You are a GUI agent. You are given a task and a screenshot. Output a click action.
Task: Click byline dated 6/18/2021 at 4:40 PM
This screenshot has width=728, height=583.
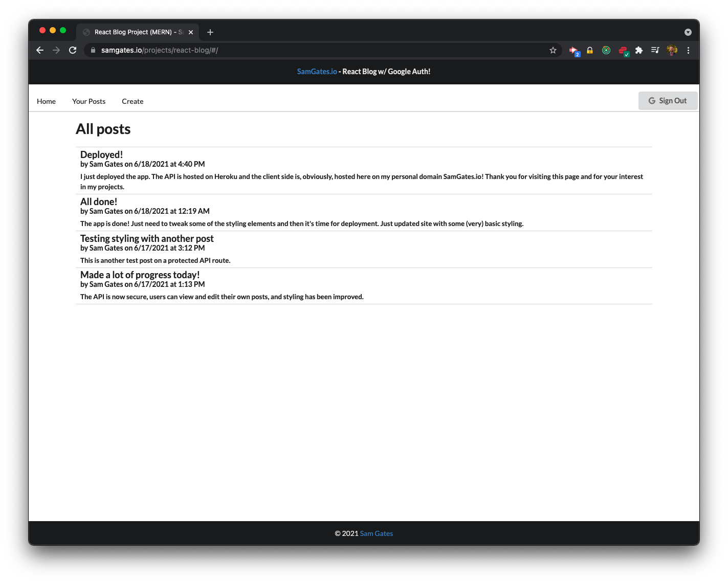143,164
